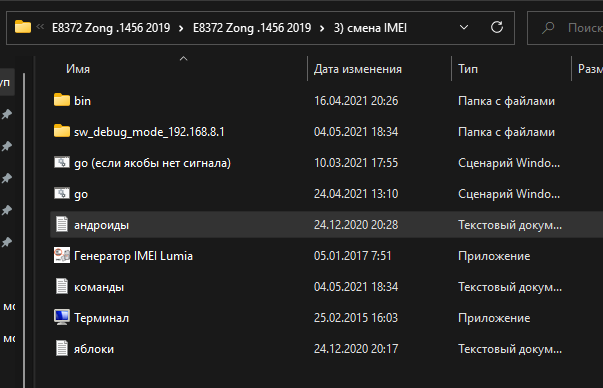Expand chevron after first E8372 Zong breadcrumb
This screenshot has width=603, height=388.
tap(181, 28)
